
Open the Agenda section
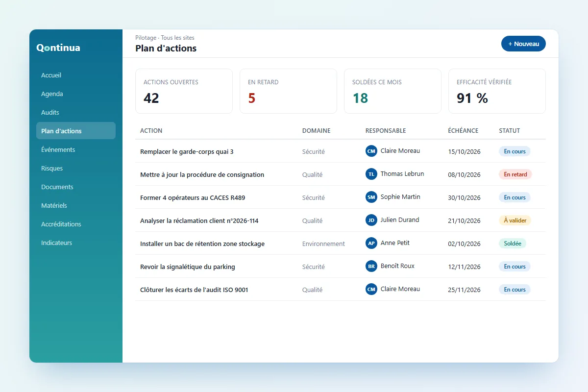tap(76, 94)
